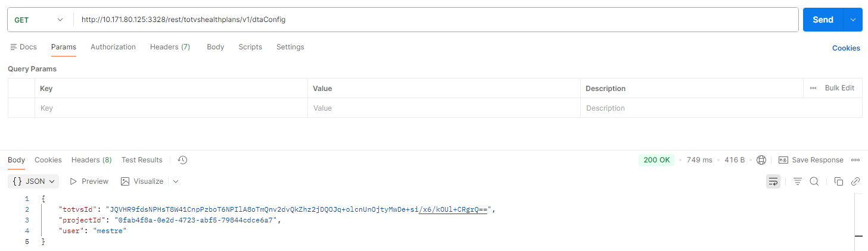
Task: Open the response more options ellipsis
Action: [x=855, y=160]
